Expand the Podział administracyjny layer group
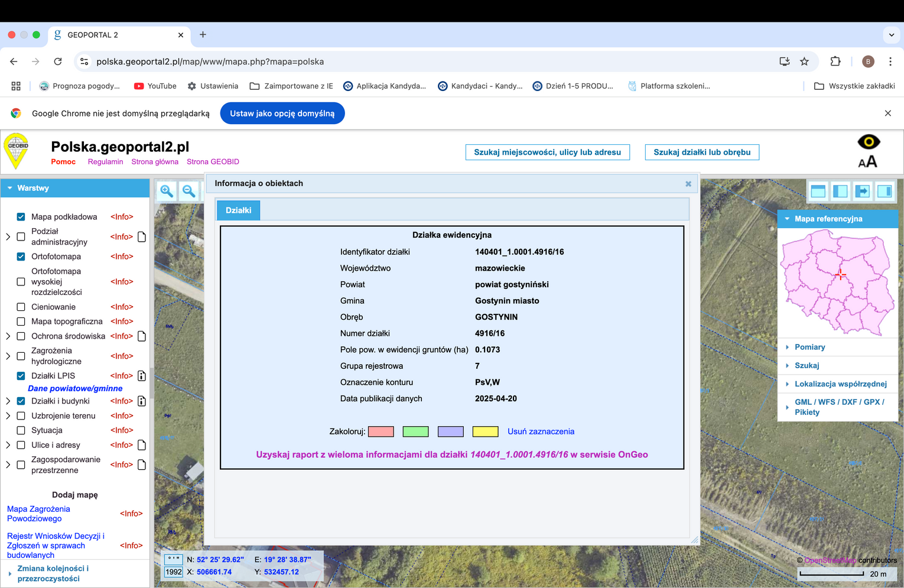 [x=8, y=237]
